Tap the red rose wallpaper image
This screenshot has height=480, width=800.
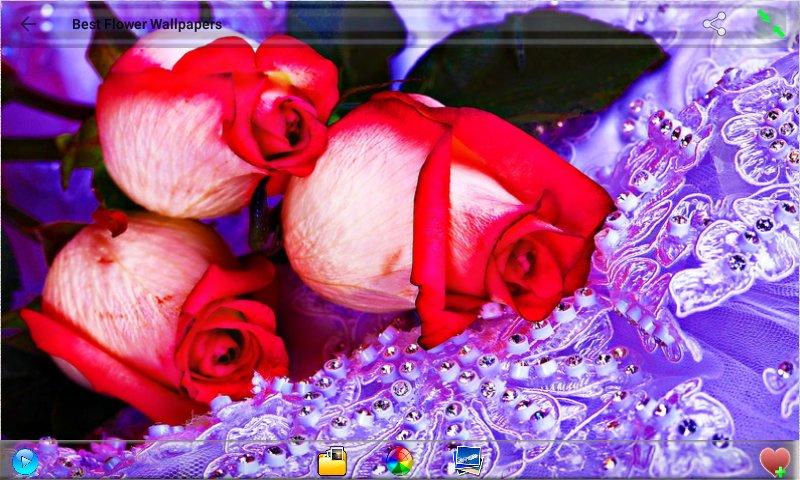[400, 220]
